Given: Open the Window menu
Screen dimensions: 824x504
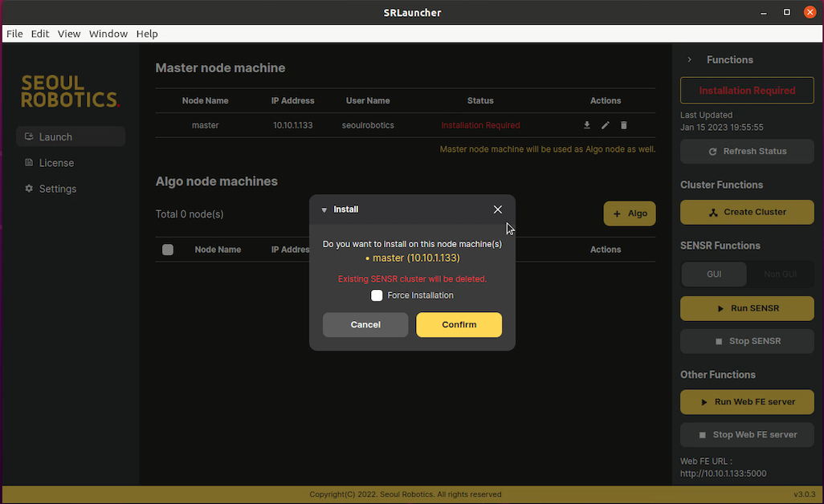Looking at the screenshot, I should pos(108,34).
